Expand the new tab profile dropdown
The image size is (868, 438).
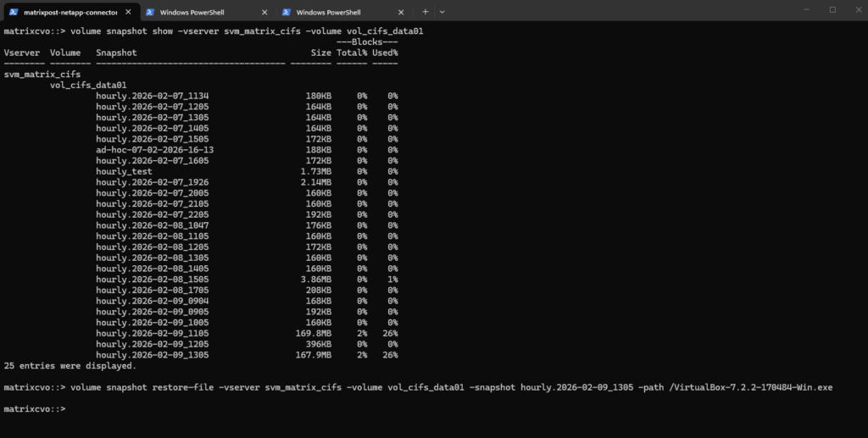(x=442, y=12)
